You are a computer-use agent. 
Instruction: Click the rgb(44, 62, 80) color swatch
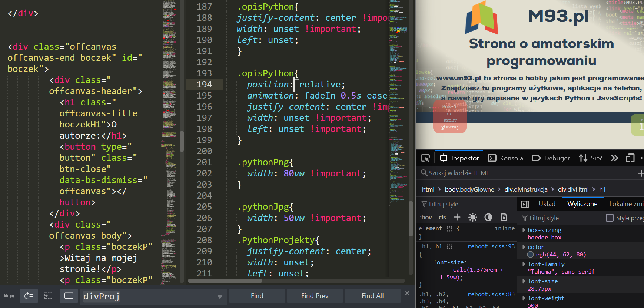pos(531,255)
